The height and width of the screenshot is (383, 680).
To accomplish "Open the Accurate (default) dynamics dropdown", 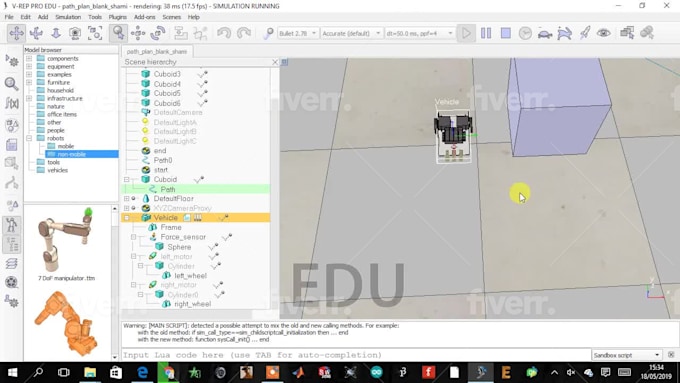I will tap(351, 33).
